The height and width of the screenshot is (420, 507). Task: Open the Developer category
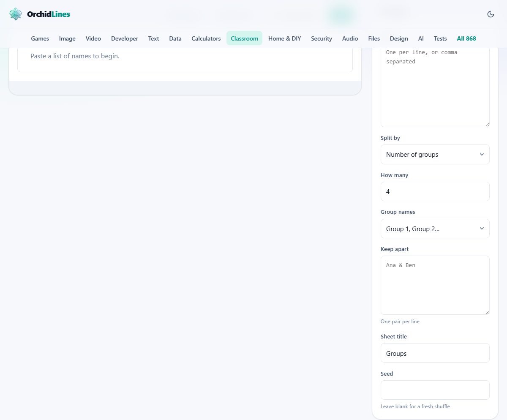click(x=125, y=38)
